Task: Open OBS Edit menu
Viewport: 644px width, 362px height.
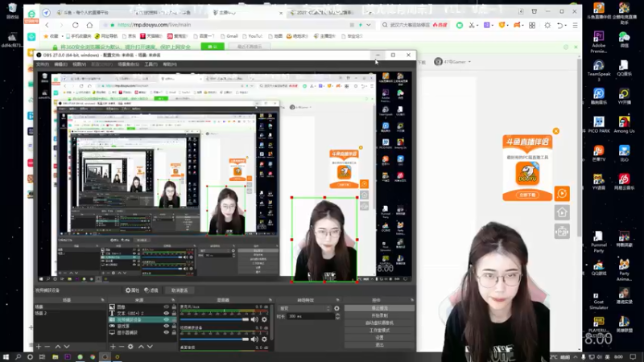Action: [61, 64]
